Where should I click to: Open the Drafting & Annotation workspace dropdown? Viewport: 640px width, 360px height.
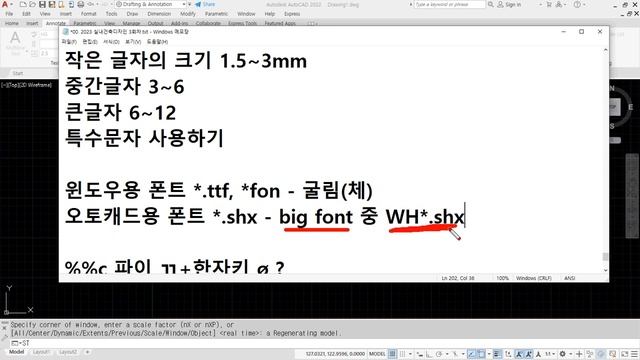click(150, 4)
